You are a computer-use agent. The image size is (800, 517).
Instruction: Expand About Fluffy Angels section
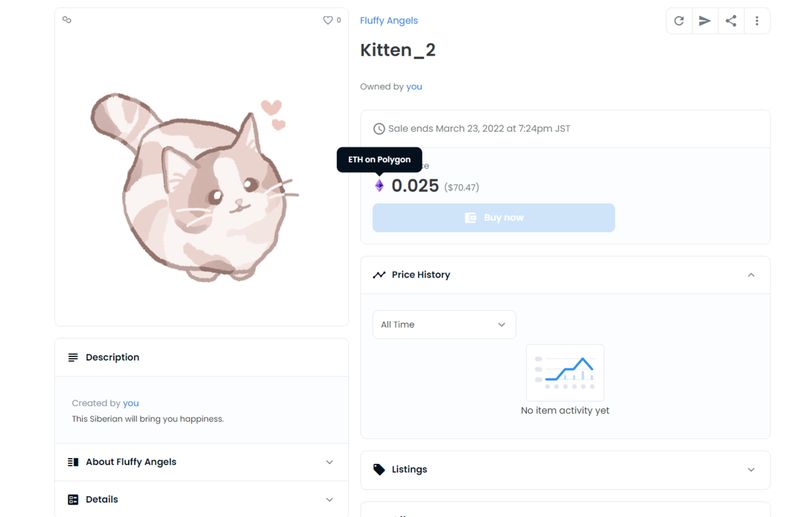(x=329, y=462)
